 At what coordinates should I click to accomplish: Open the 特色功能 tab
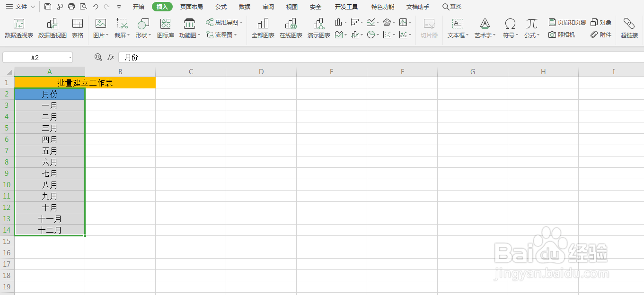[383, 7]
